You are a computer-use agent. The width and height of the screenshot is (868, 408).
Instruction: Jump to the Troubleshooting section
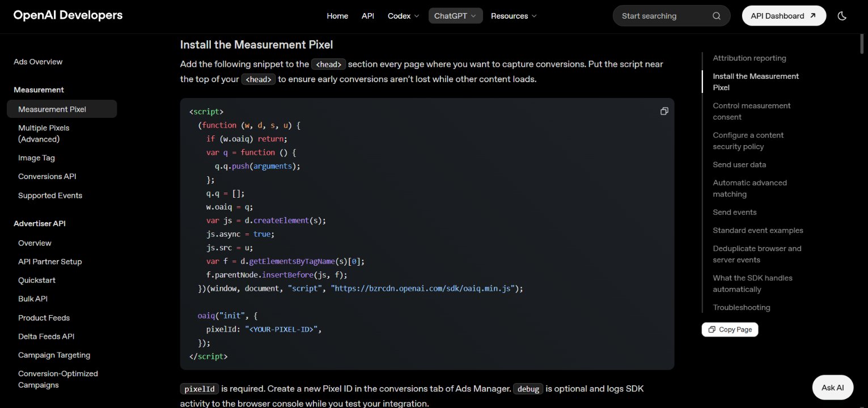(742, 307)
